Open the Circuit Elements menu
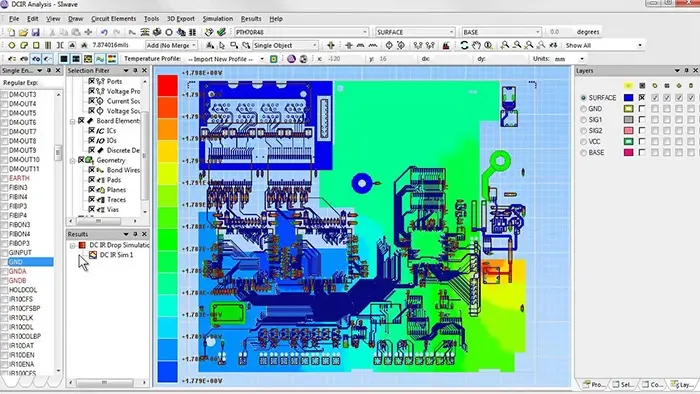This screenshot has height=394, width=700. click(x=113, y=19)
